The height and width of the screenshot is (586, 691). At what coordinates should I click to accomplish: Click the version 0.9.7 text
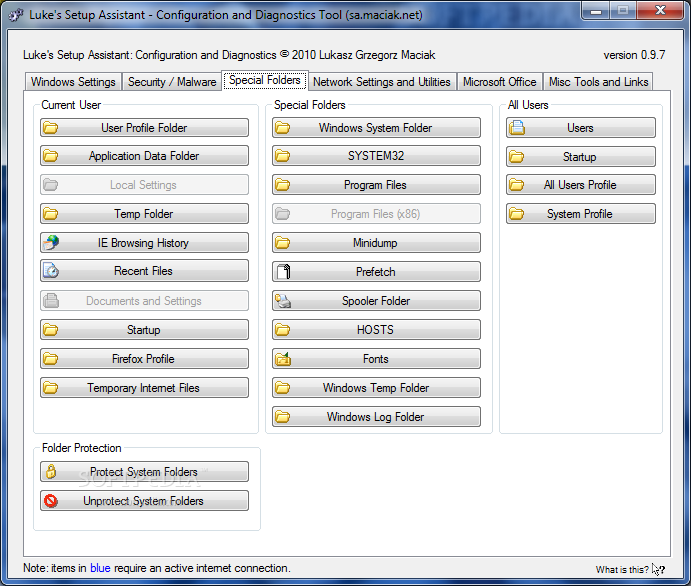(x=634, y=55)
